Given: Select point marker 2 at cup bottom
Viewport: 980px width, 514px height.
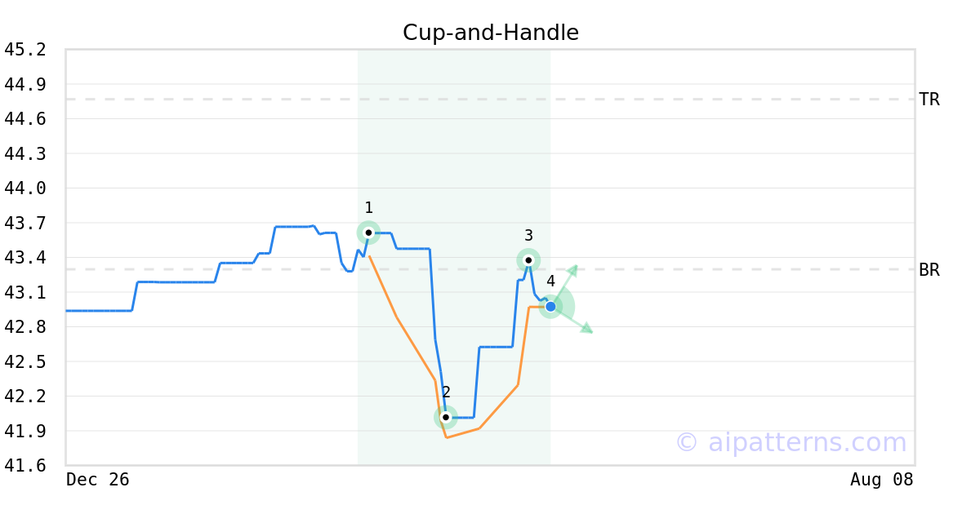Looking at the screenshot, I should (446, 417).
